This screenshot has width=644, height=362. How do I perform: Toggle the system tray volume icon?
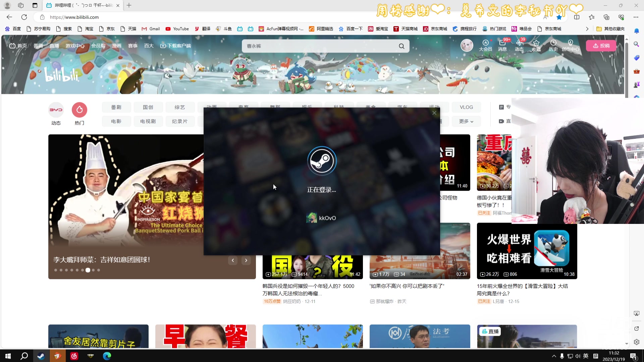click(578, 356)
